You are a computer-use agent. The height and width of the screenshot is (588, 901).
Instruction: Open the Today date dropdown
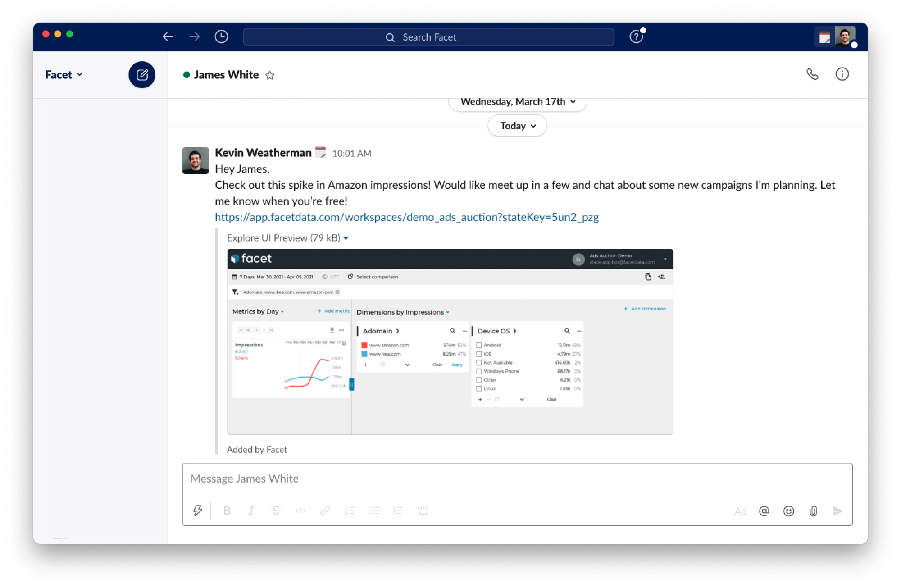coord(517,126)
